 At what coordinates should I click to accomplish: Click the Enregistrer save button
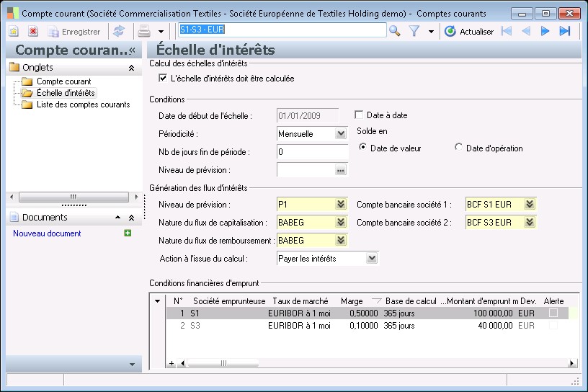(x=74, y=32)
